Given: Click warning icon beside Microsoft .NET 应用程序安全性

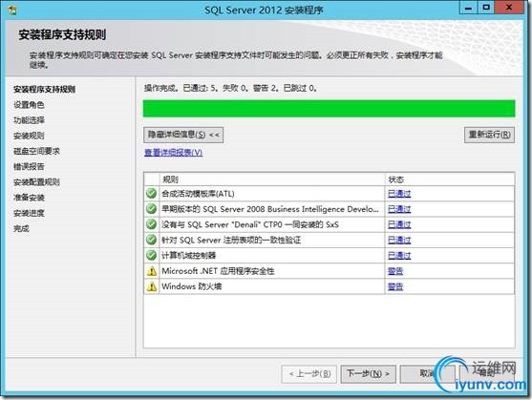Looking at the screenshot, I should [152, 271].
